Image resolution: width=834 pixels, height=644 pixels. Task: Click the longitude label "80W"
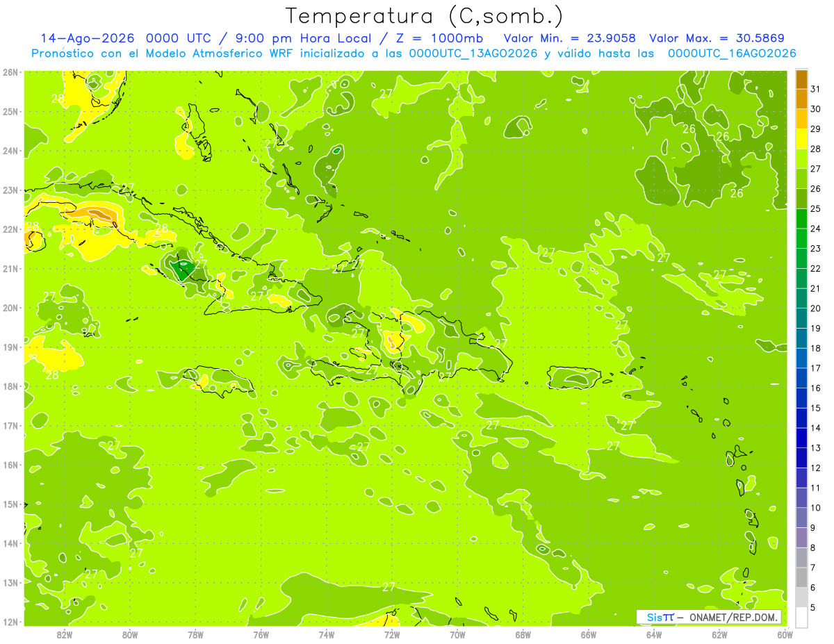[130, 634]
